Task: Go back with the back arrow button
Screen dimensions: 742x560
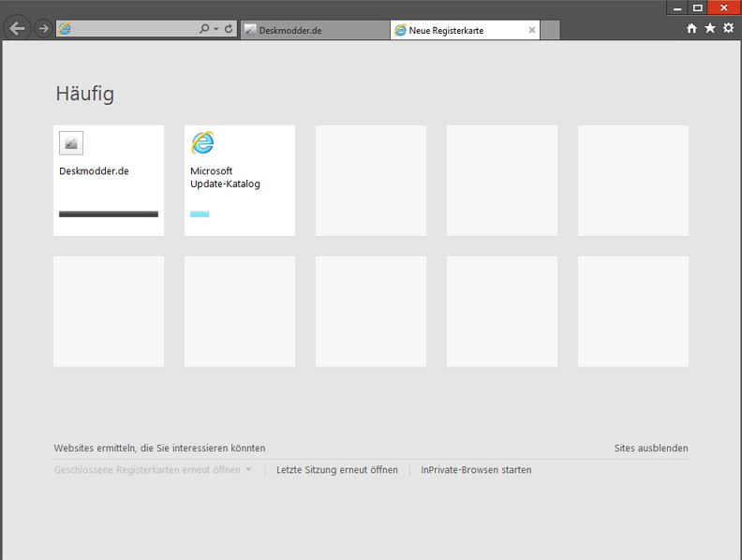Action: 17,29
